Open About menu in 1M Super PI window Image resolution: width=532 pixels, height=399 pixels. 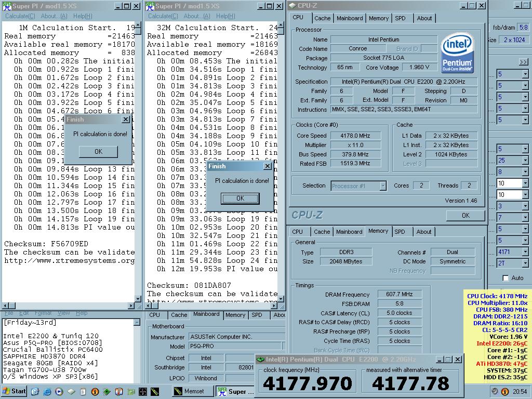click(54, 16)
